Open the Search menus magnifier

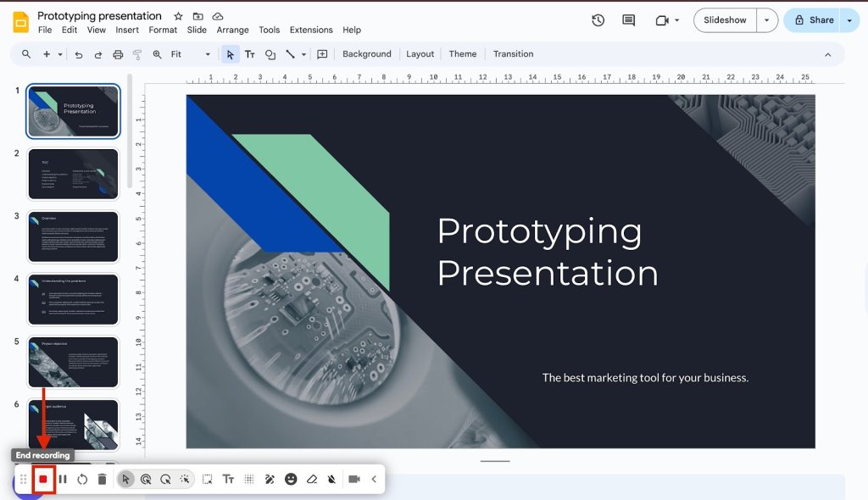click(26, 54)
